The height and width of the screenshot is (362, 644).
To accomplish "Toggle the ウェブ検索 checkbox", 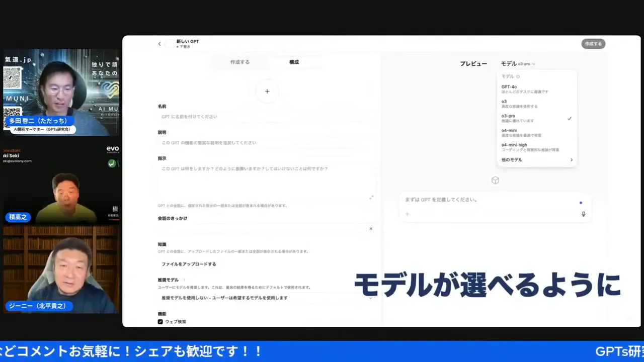I will (160, 321).
